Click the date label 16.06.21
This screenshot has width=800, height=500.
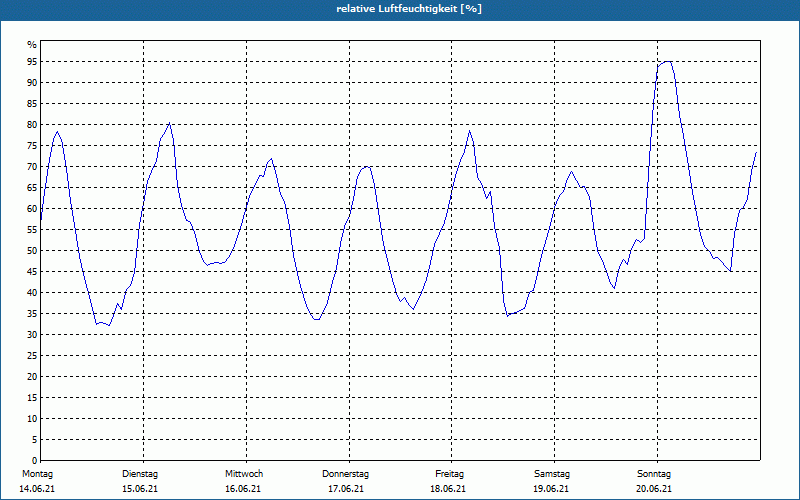click(x=243, y=489)
